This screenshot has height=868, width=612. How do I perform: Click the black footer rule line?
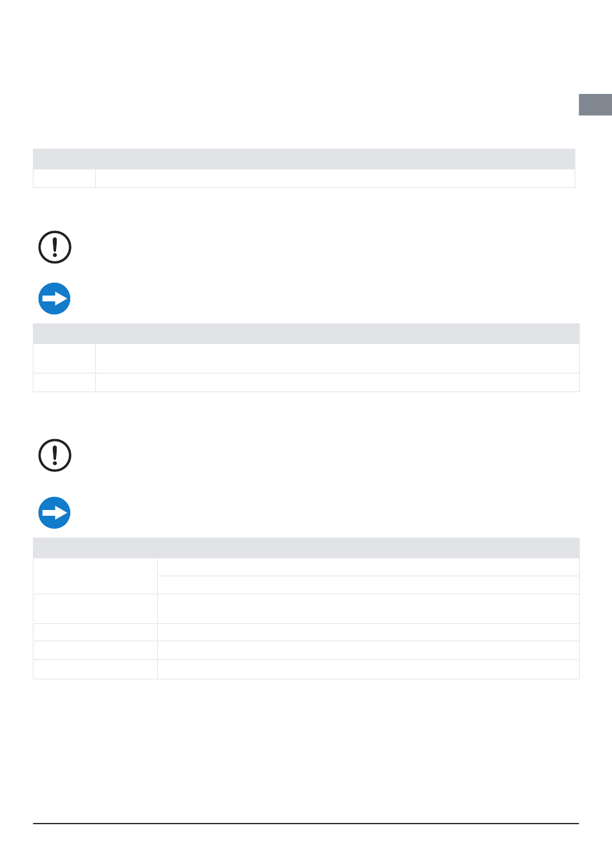tap(306, 823)
